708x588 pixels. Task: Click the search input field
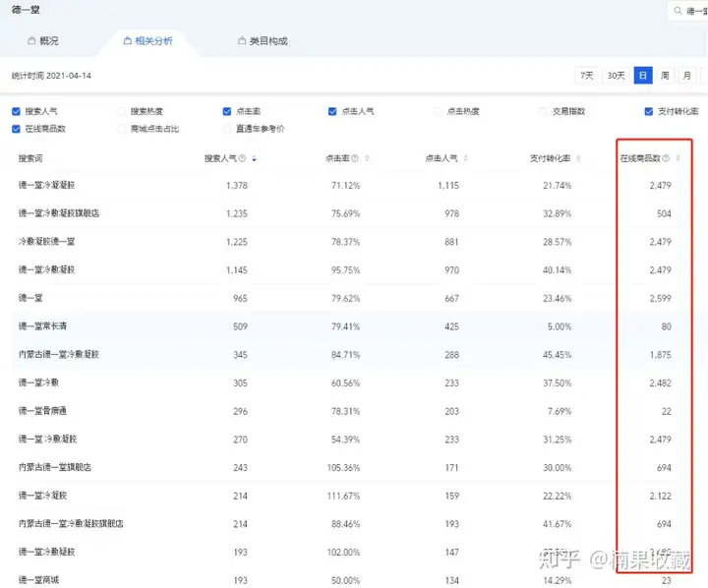(x=687, y=11)
